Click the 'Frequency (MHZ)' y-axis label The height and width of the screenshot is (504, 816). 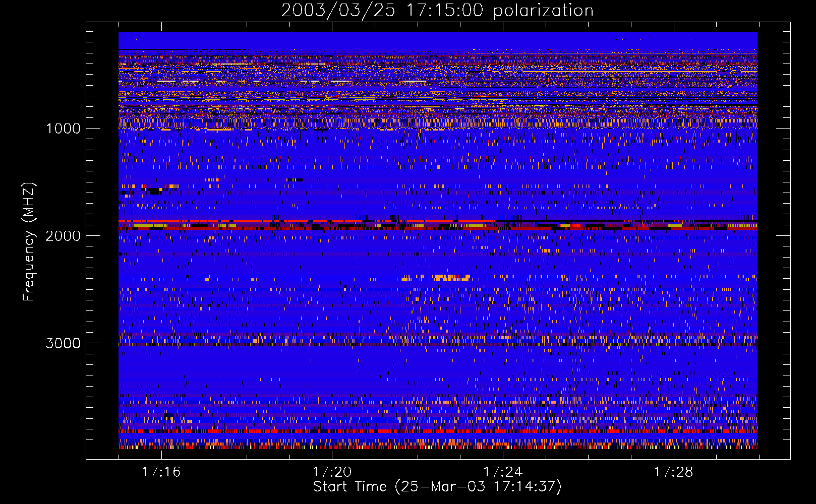coord(29,242)
